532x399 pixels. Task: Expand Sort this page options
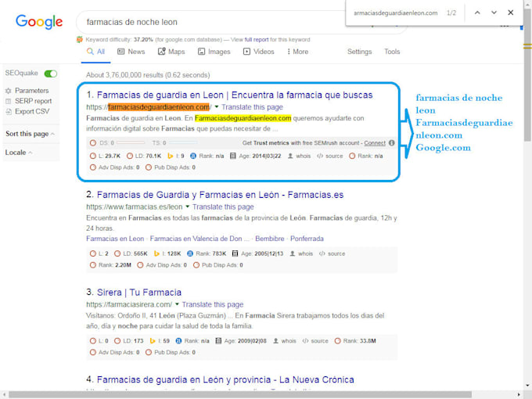coord(30,134)
